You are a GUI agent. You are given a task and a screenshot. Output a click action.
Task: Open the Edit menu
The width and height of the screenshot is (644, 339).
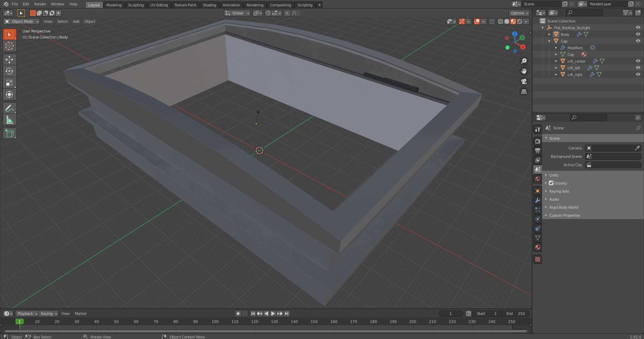tap(26, 4)
